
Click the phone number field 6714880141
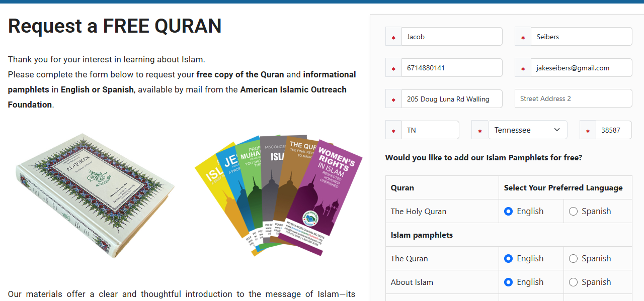click(451, 68)
